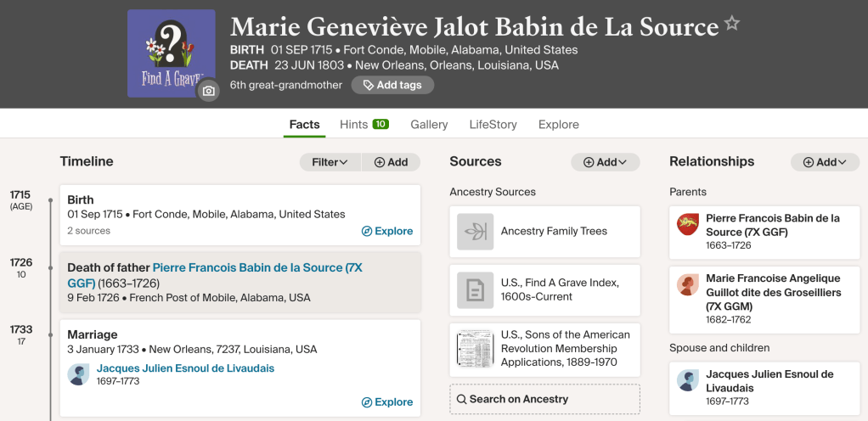The image size is (868, 421).
Task: Open the Timeline Filter dropdown
Action: click(330, 162)
